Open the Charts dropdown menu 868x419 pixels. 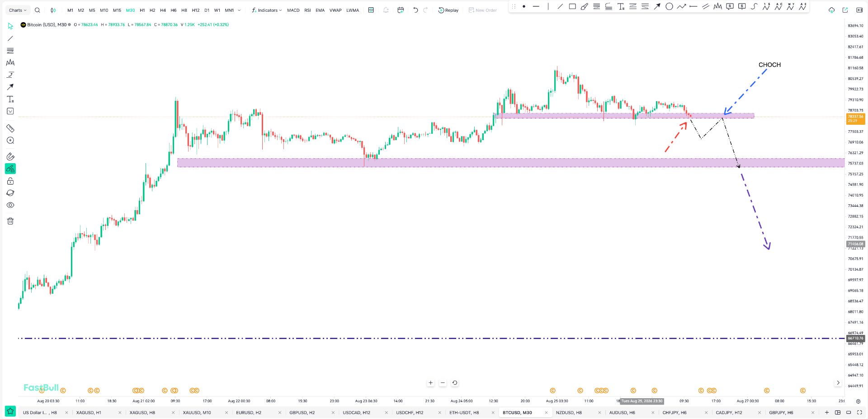(18, 10)
